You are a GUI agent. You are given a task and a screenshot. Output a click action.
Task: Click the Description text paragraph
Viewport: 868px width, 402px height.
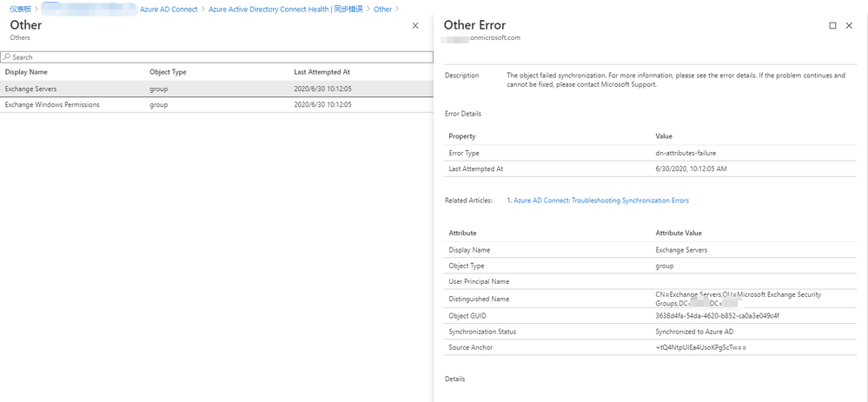click(x=676, y=80)
